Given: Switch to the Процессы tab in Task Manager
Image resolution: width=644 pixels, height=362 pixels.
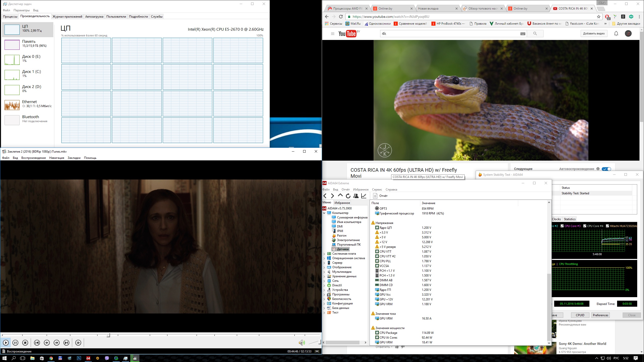Looking at the screenshot, I should [x=10, y=17].
